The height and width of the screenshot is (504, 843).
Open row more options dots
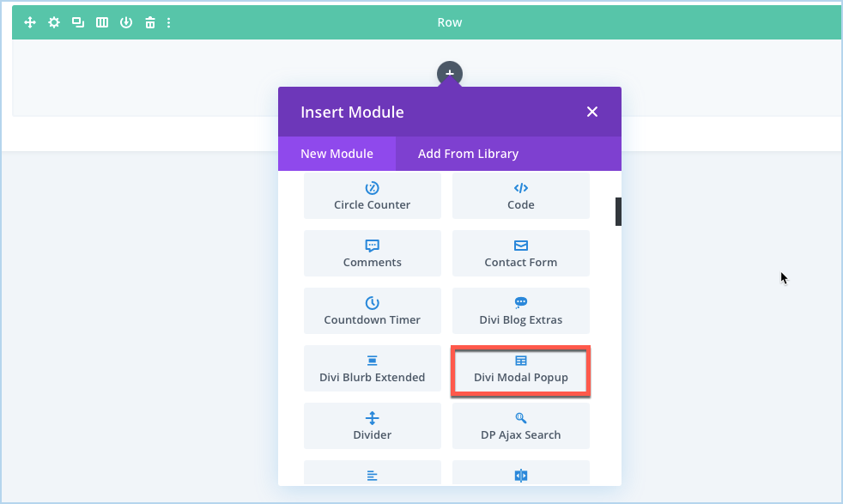tap(169, 22)
